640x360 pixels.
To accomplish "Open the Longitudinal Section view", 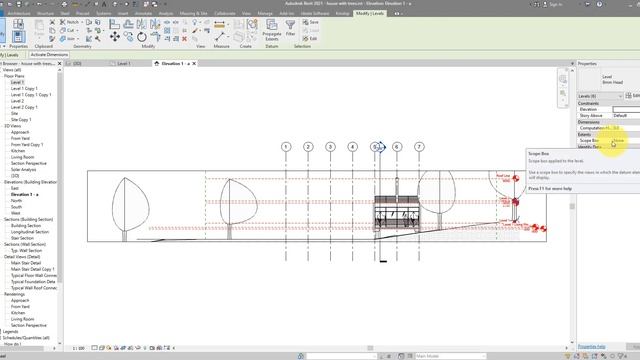I will pyautogui.click(x=30, y=232).
